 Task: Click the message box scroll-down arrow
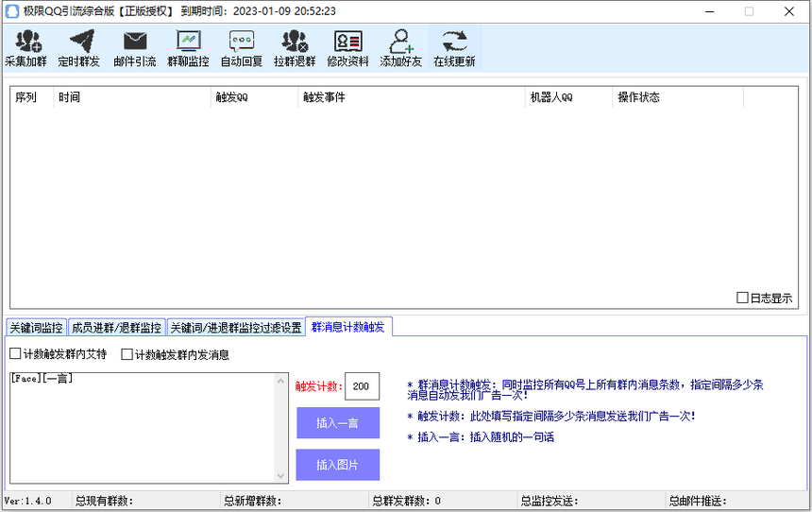point(280,476)
